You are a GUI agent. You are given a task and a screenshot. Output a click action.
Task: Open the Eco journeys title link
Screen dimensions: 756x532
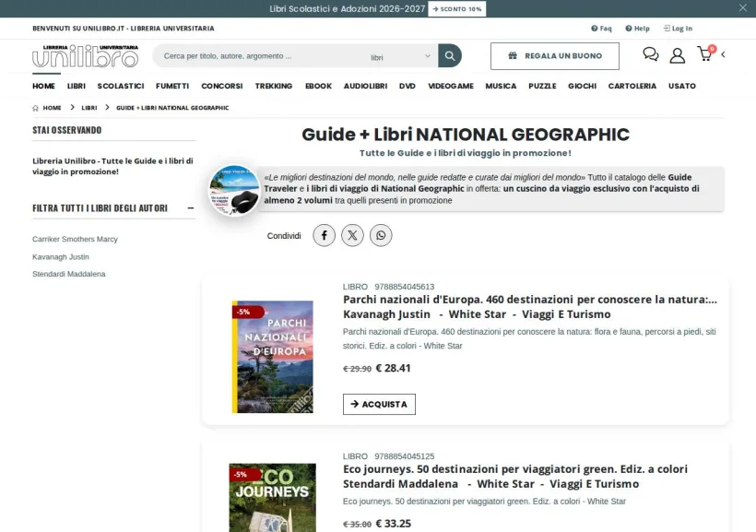click(x=515, y=469)
